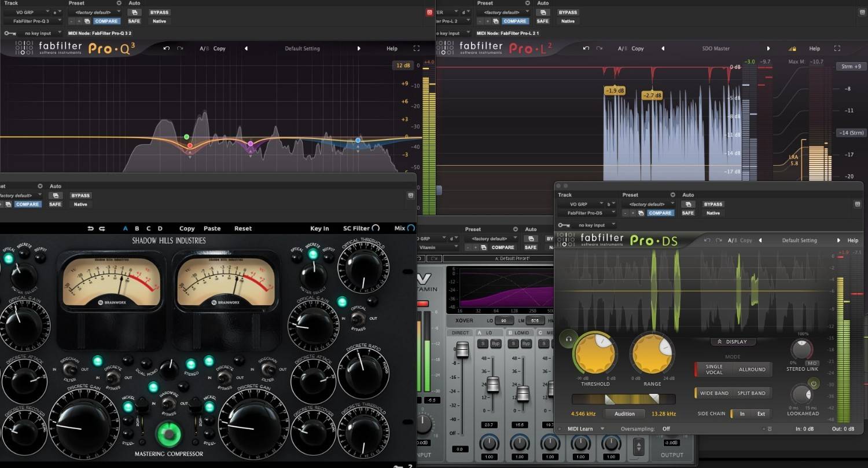Toggle the Lookahead power button in Pro-DS
Viewport: 868px width, 468px height.
pos(813,383)
